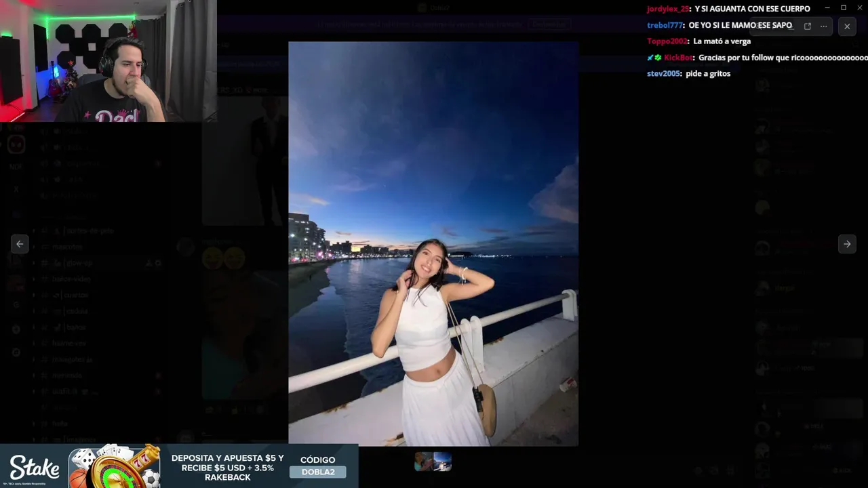Close the image viewer with the X button

(847, 26)
